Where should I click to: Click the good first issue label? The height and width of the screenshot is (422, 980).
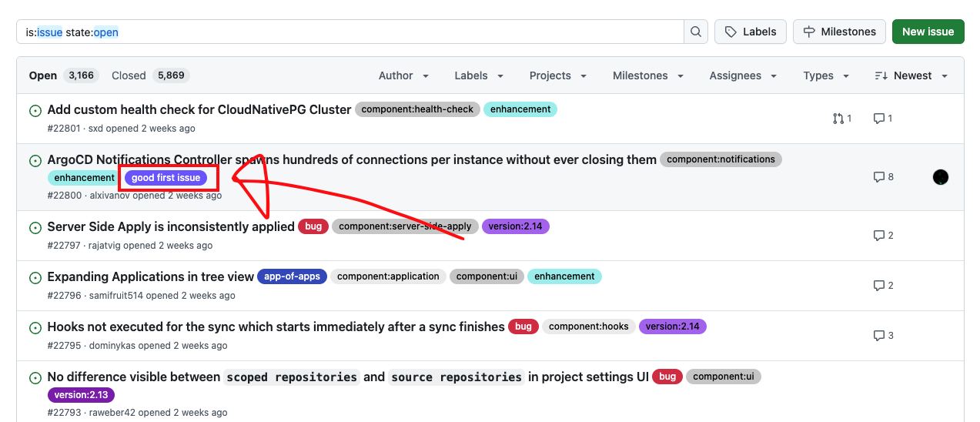[166, 178]
